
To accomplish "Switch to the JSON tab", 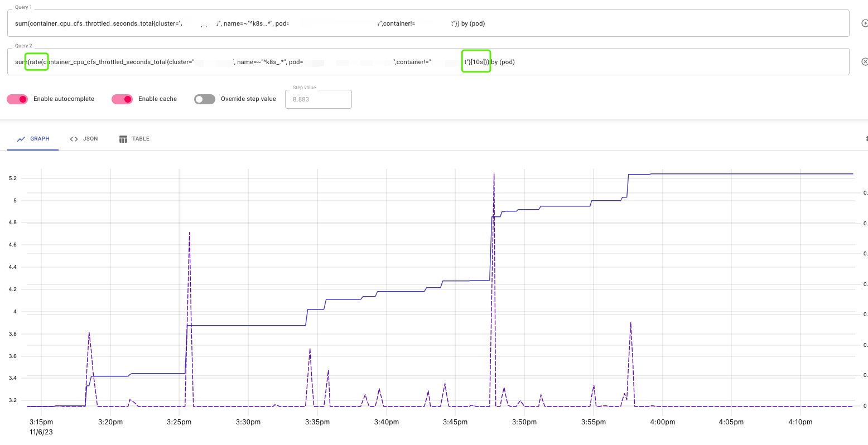I will click(x=84, y=139).
